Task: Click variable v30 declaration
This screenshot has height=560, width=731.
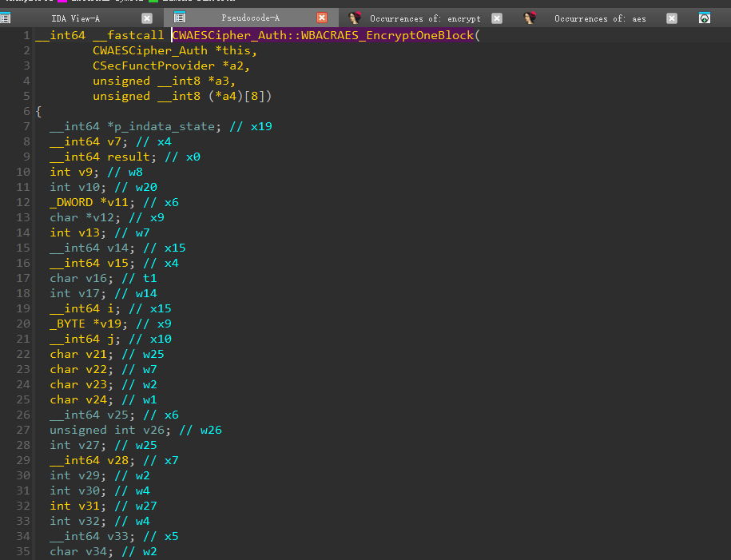Action: (89, 490)
